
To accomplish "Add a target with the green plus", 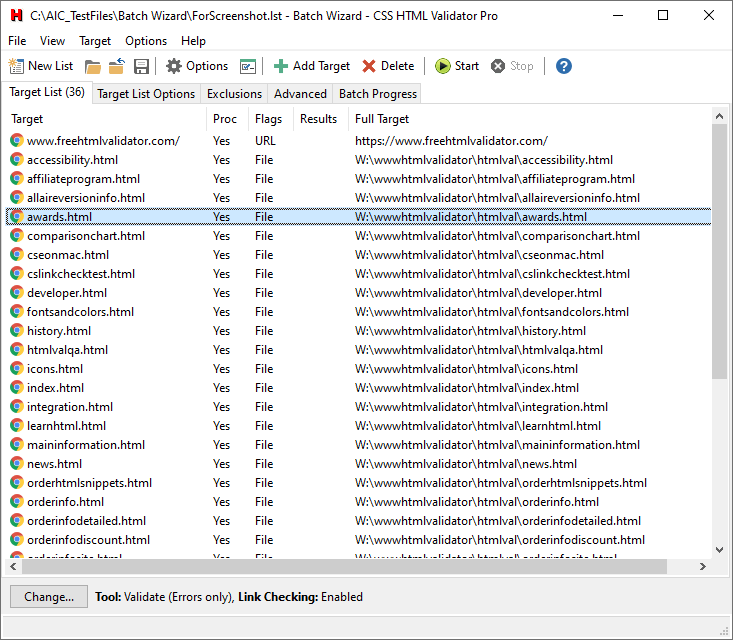I will coord(311,66).
